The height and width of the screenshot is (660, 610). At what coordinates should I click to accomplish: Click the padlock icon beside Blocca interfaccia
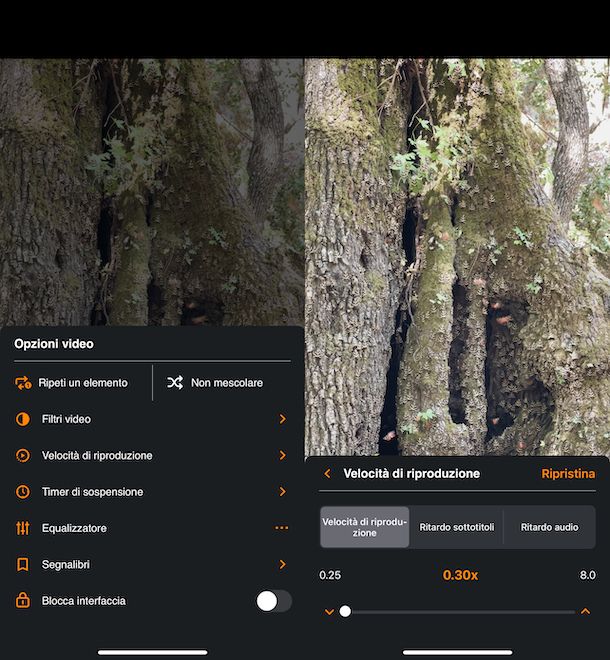tap(23, 600)
